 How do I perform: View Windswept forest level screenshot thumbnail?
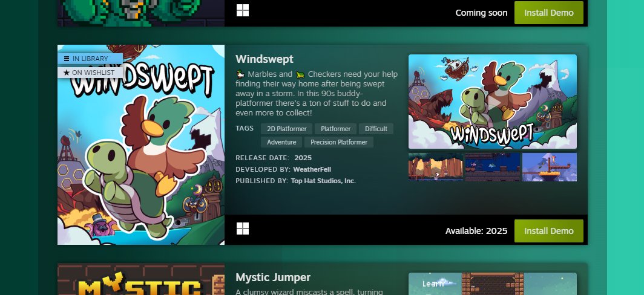pos(435,167)
